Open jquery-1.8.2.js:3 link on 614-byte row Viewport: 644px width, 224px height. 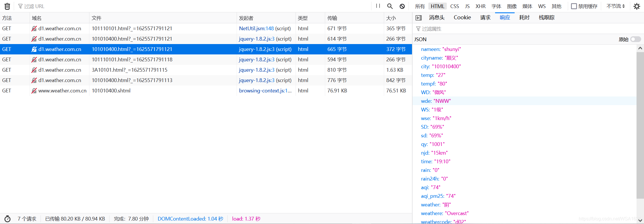[257, 39]
